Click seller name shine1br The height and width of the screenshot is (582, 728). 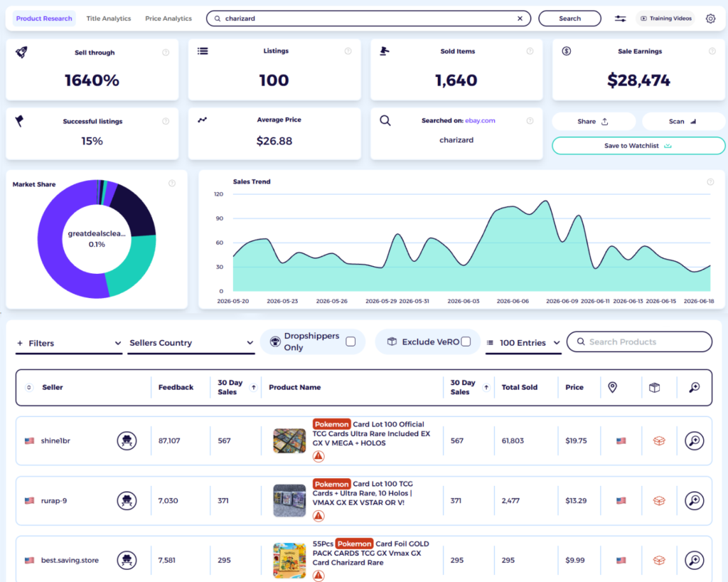pyautogui.click(x=55, y=441)
